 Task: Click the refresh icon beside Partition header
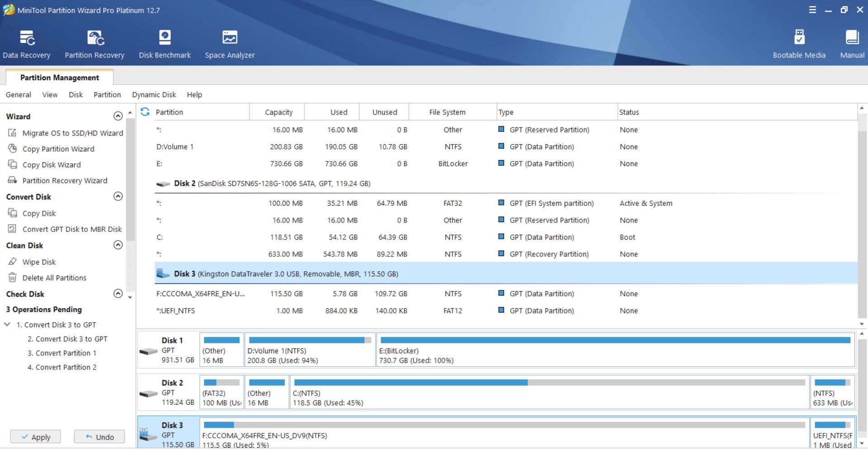tap(145, 112)
